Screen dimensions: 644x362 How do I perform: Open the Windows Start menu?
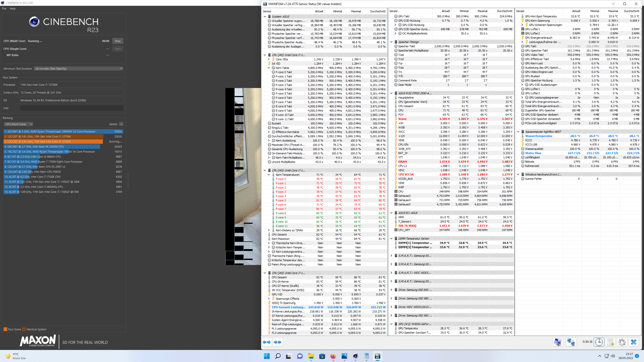[267, 356]
